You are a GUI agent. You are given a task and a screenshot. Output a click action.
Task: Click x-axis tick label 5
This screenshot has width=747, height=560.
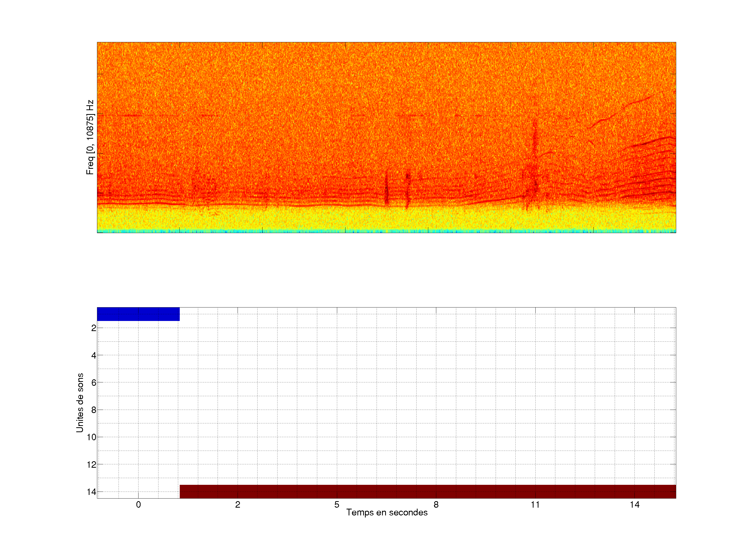[337, 505]
